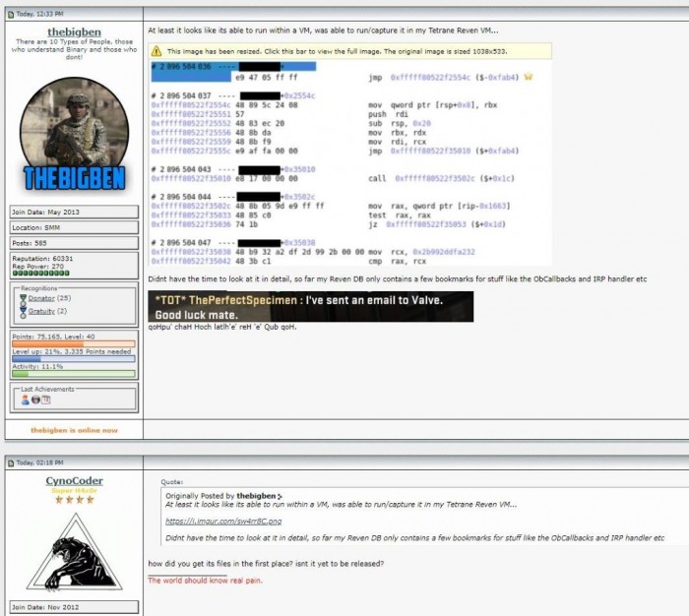Click thebigben's soldier avatar image
This screenshot has width=689, height=616.
coord(74,135)
